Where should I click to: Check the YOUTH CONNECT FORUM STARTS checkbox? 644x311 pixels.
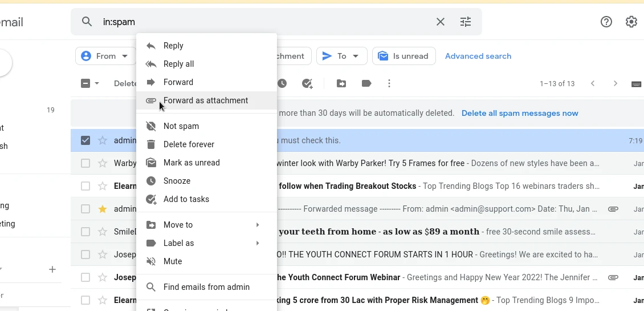85,255
